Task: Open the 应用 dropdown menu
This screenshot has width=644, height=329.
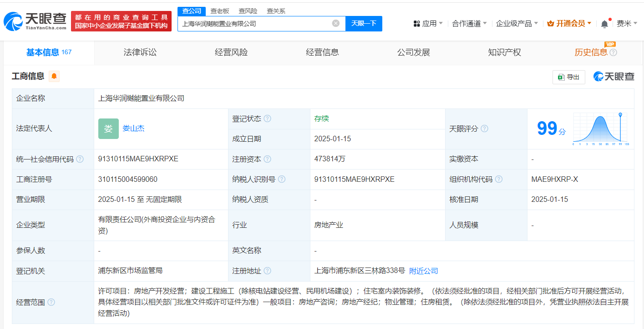Action: [428, 24]
